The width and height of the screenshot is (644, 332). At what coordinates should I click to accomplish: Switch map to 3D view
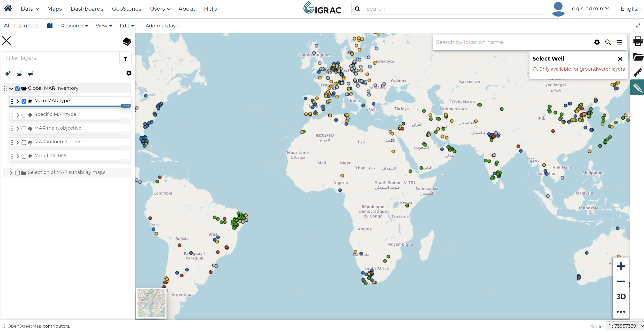621,296
